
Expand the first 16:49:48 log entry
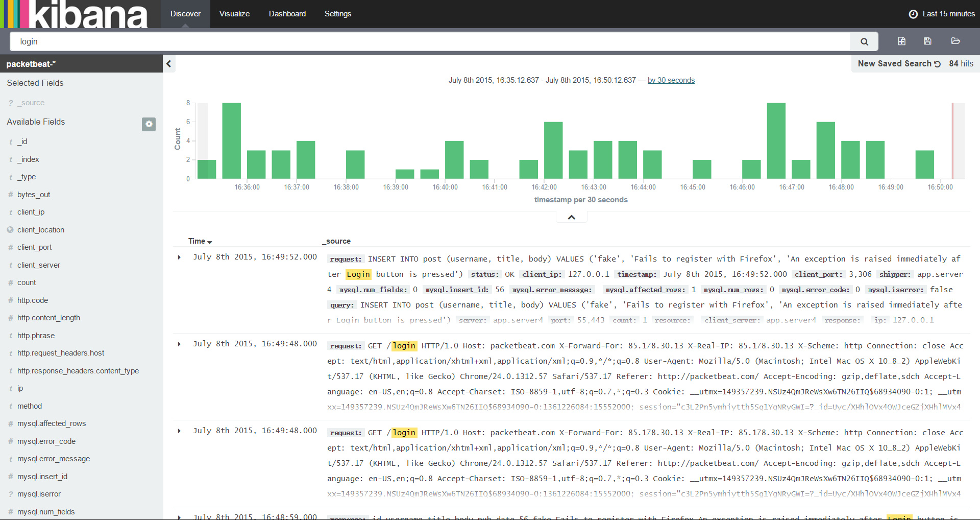(x=179, y=344)
